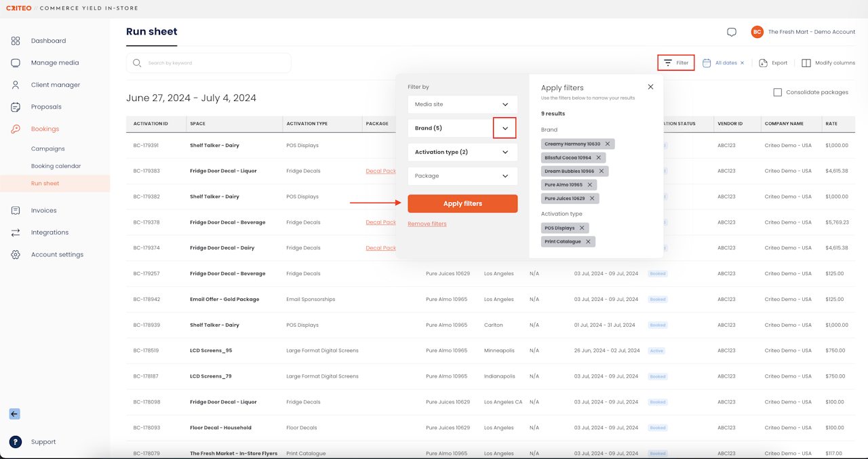Viewport: 868px width, 459px height.
Task: Open Decal Package link in BC-179374 row
Action: tap(381, 248)
